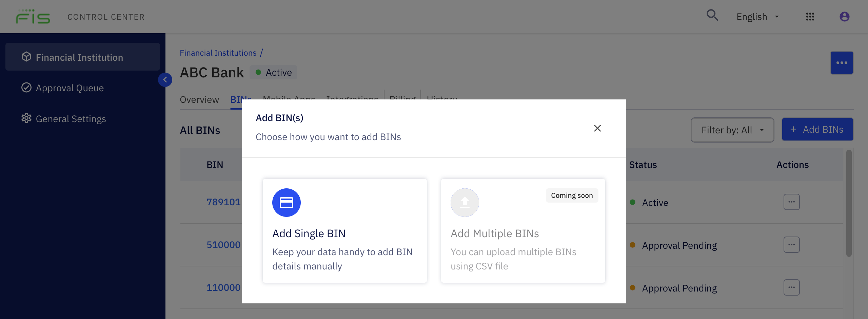The width and height of the screenshot is (868, 319).
Task: Click the FIS logo
Action: [x=33, y=16]
